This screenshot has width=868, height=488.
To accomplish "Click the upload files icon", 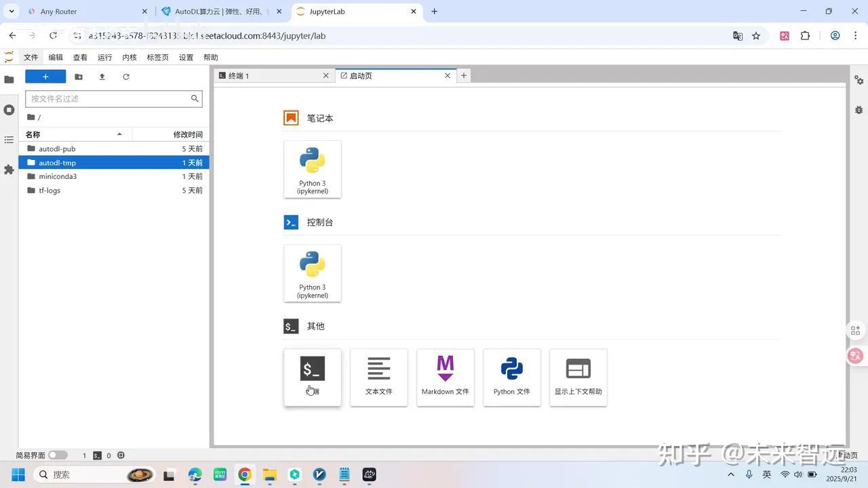I will [x=102, y=77].
